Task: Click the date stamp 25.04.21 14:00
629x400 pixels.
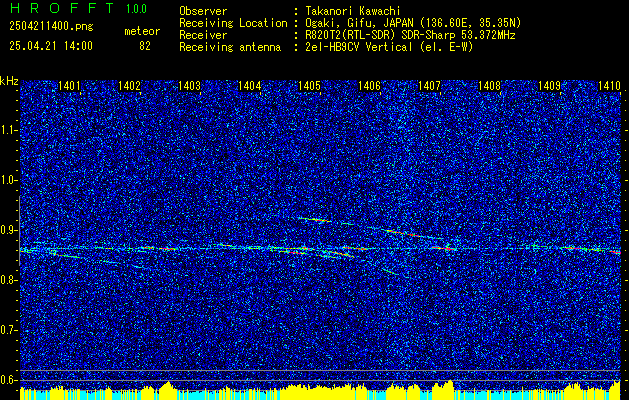Action: coord(51,46)
